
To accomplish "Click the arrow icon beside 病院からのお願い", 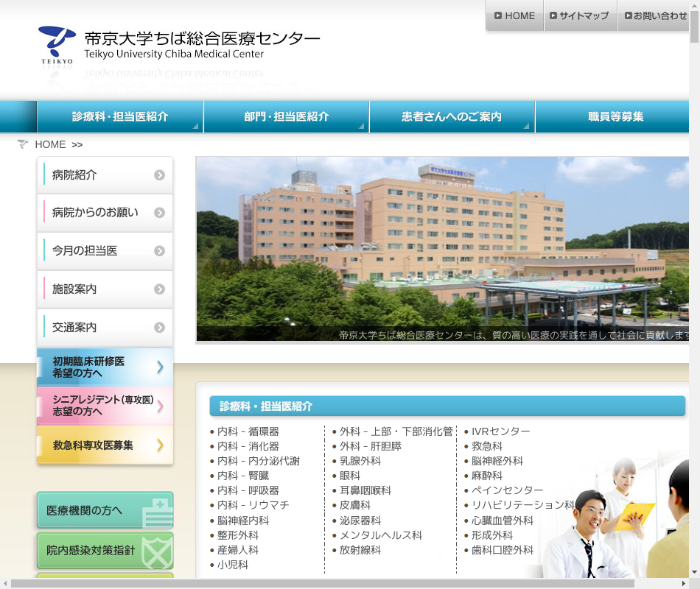I will point(159,213).
